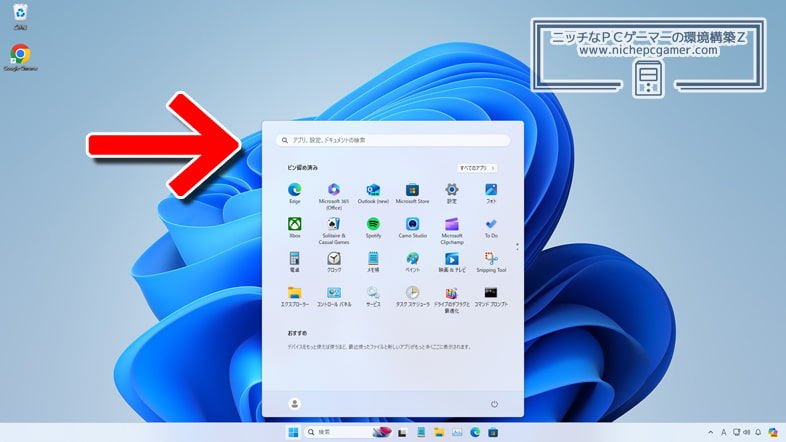
Task: Open network and volume quick settings
Action: [x=741, y=432]
